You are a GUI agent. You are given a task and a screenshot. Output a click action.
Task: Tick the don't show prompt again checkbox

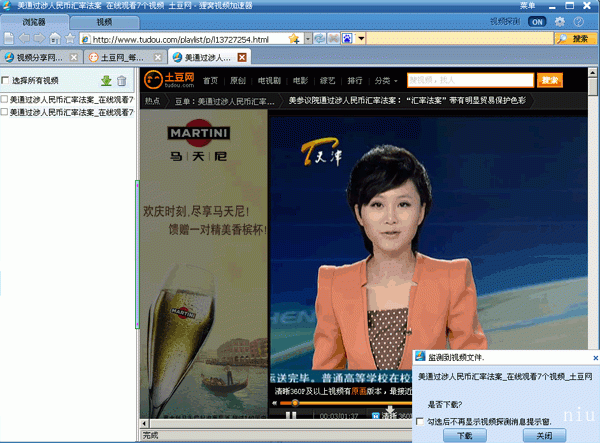coord(420,422)
